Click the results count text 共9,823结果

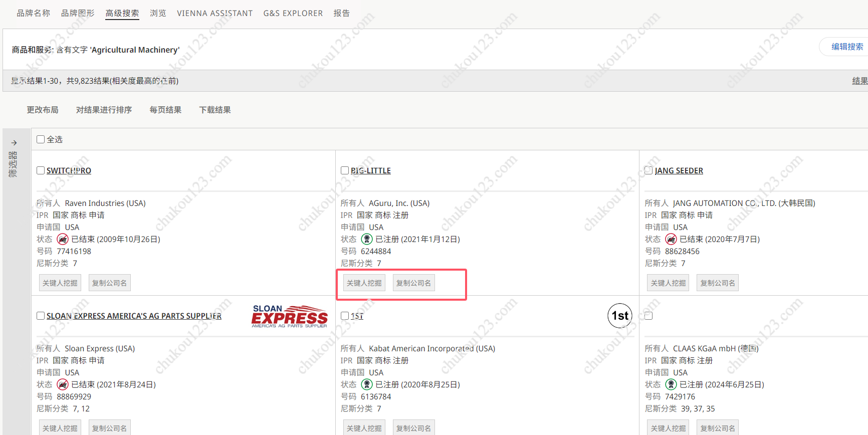[88, 81]
